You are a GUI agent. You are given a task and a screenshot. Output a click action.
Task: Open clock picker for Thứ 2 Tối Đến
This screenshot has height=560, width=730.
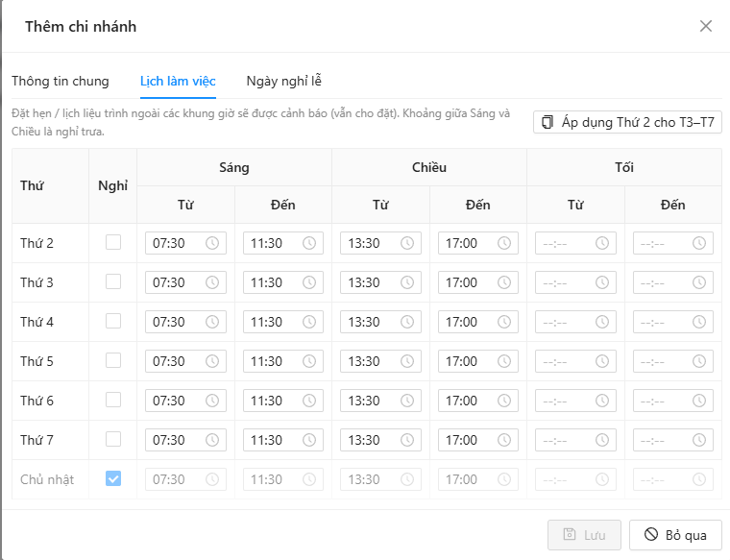(x=699, y=243)
